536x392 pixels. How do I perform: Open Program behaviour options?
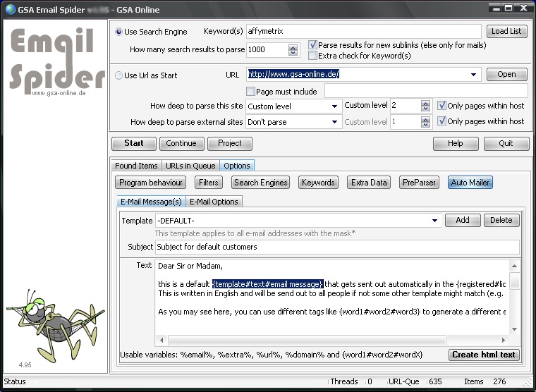[151, 183]
